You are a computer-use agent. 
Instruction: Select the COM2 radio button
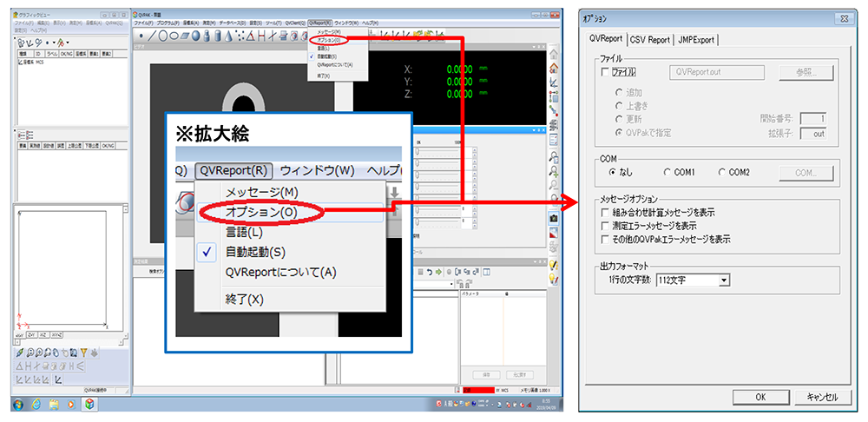pyautogui.click(x=722, y=172)
